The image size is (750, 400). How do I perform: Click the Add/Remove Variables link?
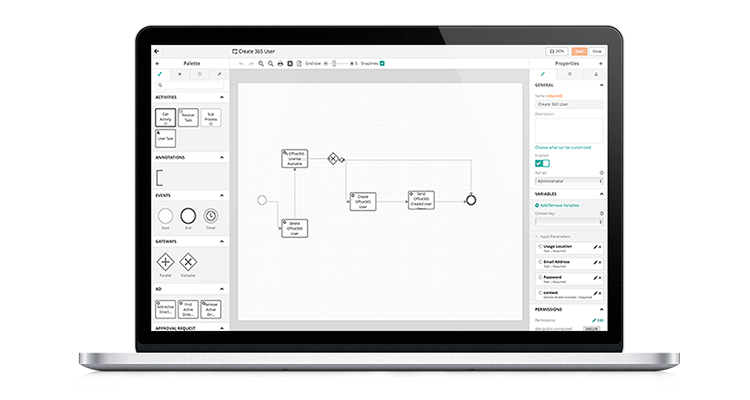557,205
